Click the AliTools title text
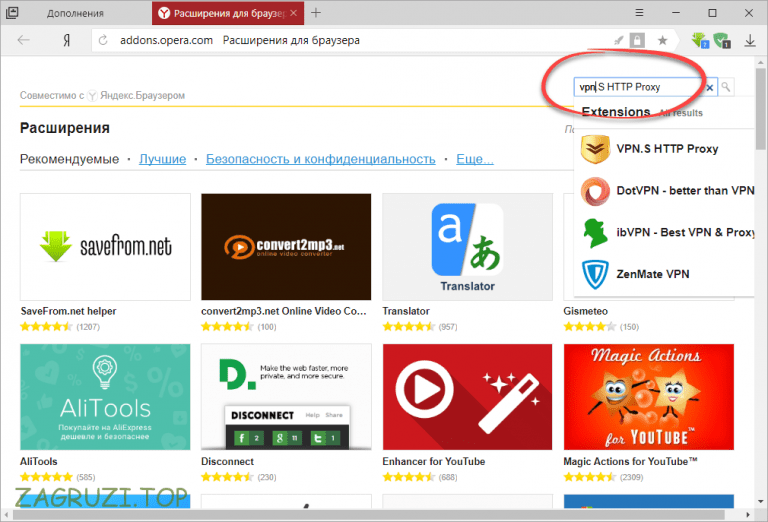768x522 pixels. click(39, 462)
